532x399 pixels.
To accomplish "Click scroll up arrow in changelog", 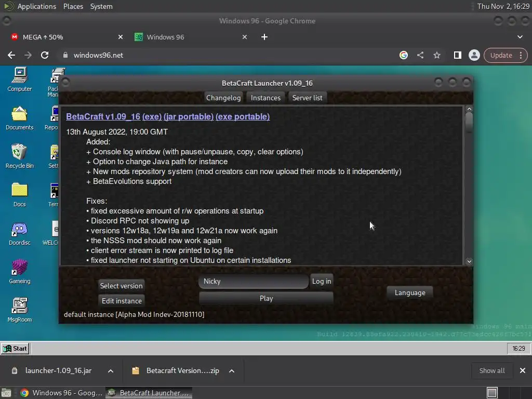I will point(469,109).
